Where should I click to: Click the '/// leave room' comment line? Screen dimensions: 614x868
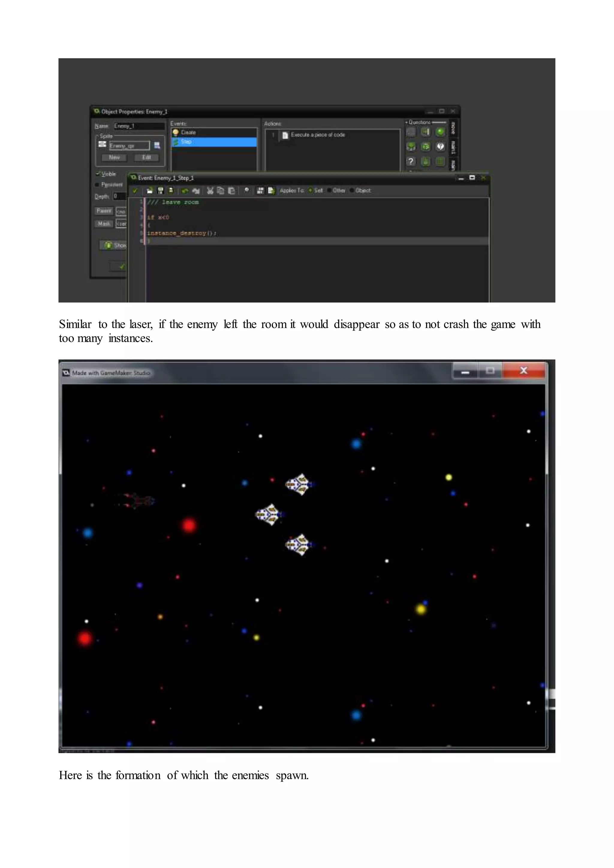click(173, 202)
